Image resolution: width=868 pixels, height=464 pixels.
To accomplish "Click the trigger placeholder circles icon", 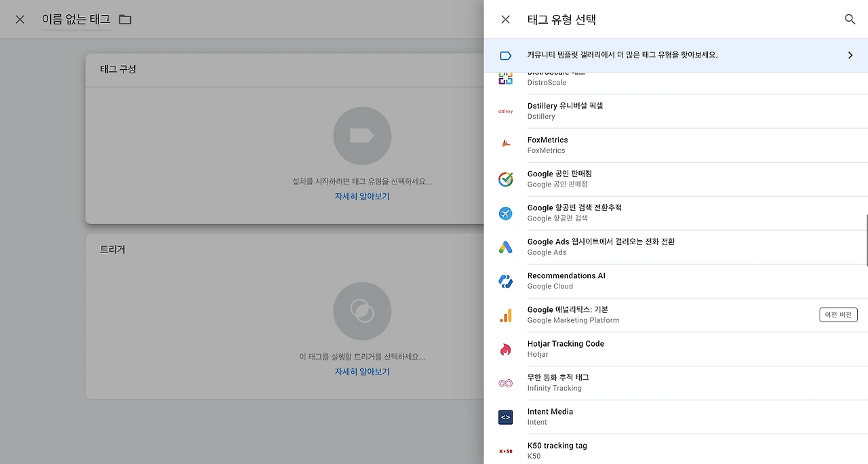I will pyautogui.click(x=362, y=311).
